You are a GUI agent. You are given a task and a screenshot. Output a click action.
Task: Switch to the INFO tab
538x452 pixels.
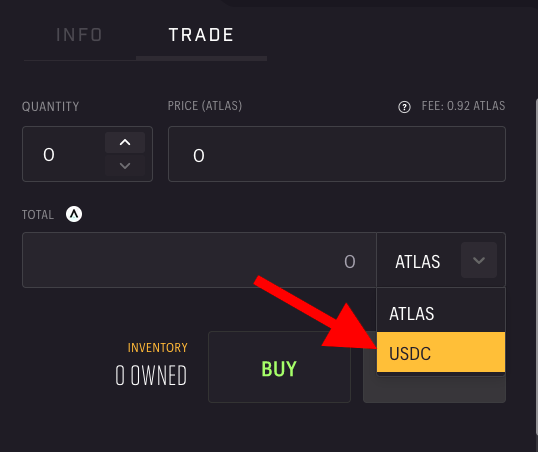[x=79, y=35]
